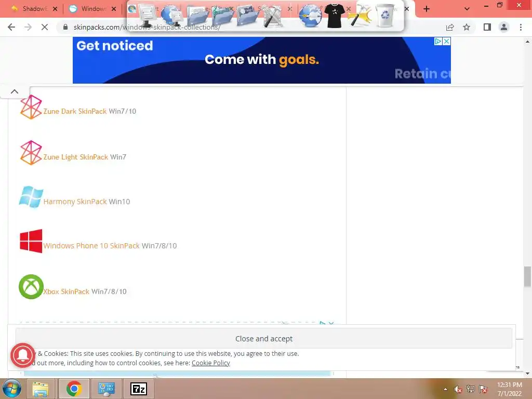Open the Pictures folder dock icon
The image size is (532, 399).
click(247, 16)
